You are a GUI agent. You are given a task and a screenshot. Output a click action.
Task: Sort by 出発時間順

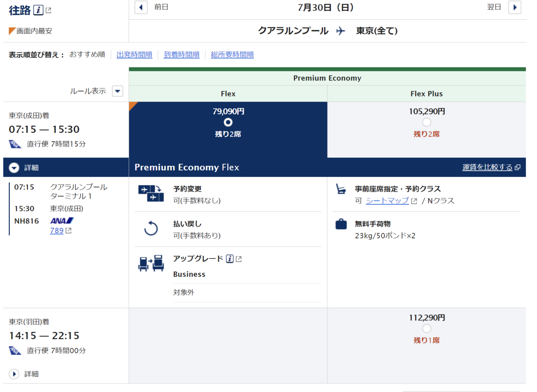[134, 55]
